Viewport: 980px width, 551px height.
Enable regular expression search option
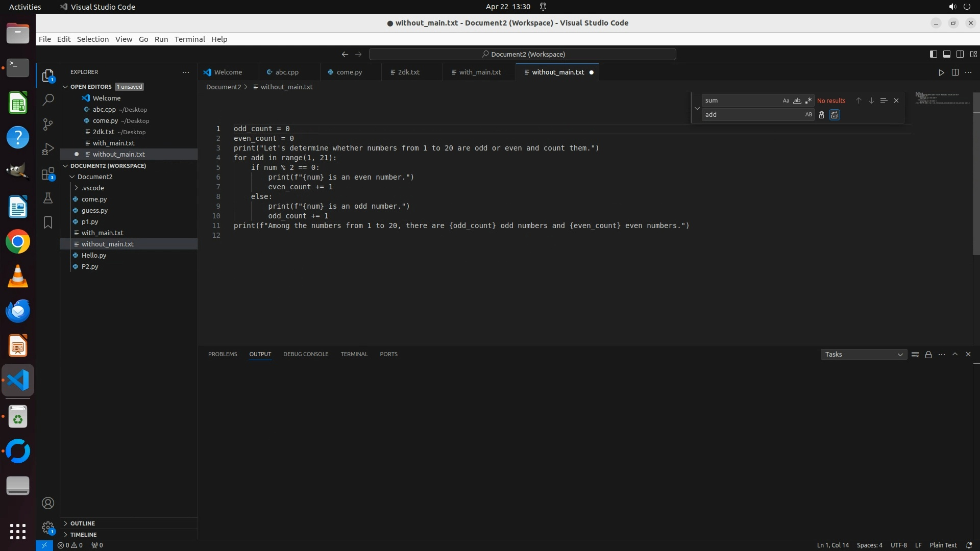808,101
